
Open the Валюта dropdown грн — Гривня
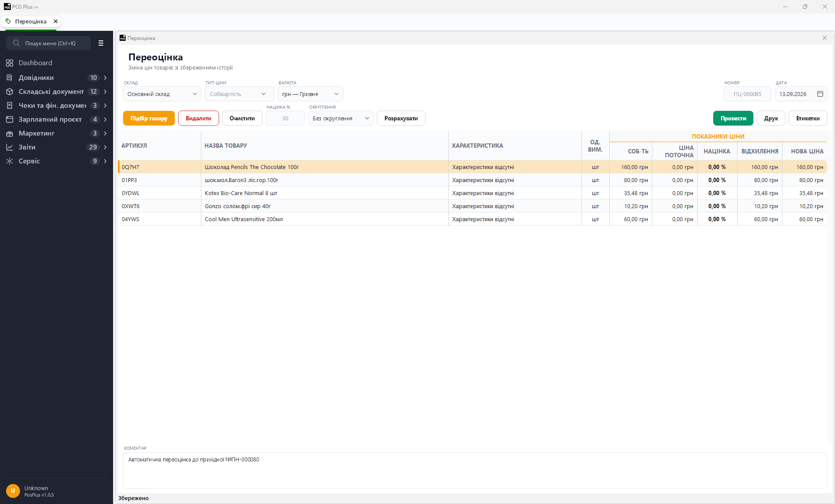(311, 94)
